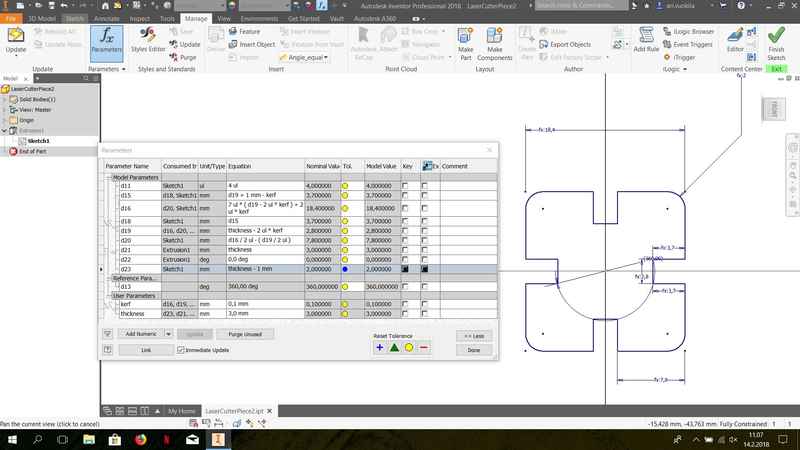Click the << Less button
The width and height of the screenshot is (800, 450).
tap(474, 336)
